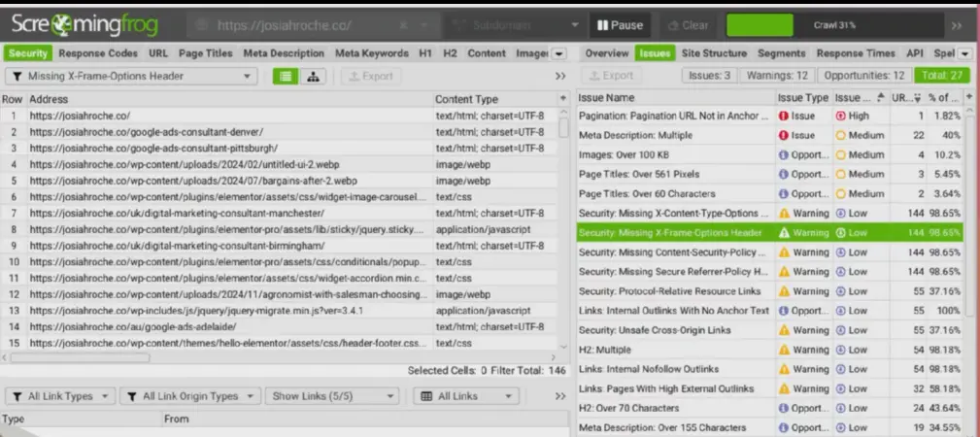Viewport: 980px width, 437px height.
Task: Click the Clear button
Action: point(688,25)
